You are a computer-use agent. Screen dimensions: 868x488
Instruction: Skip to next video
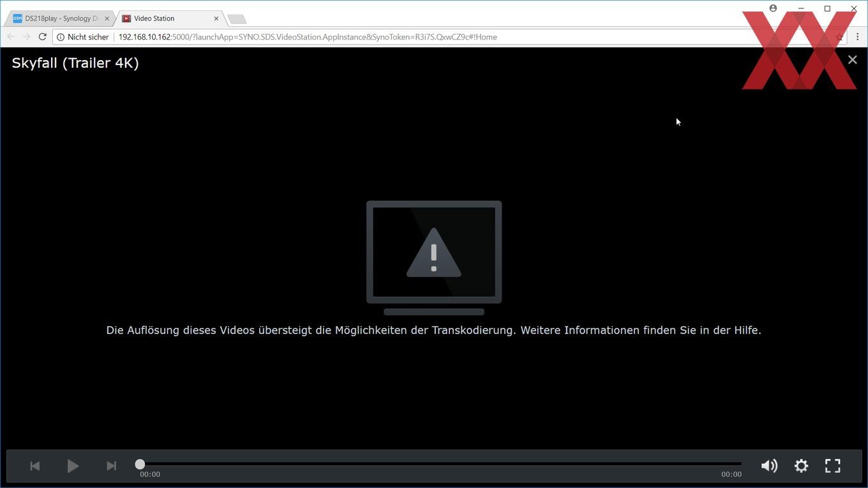111,466
